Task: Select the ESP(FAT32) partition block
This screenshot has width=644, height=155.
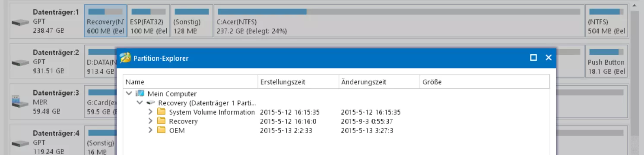Action: [x=149, y=21]
